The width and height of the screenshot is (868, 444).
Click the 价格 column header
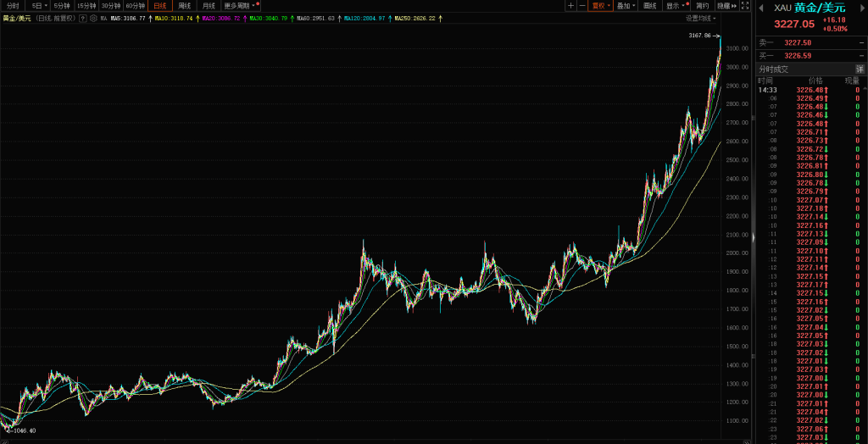(815, 80)
